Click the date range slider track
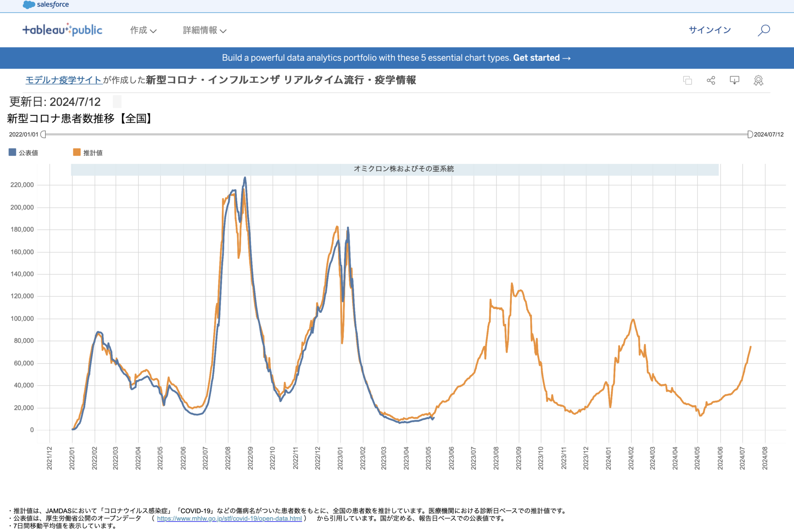This screenshot has width=794, height=532. 397,134
